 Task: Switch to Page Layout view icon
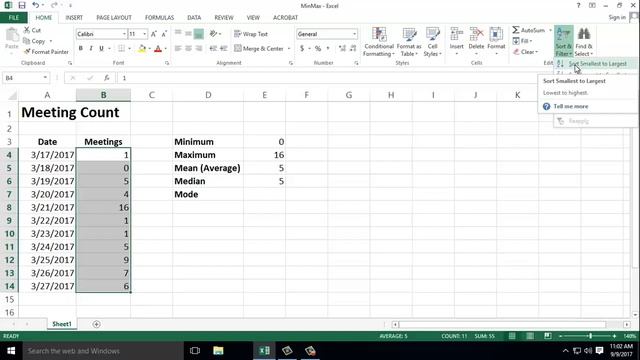(530, 336)
